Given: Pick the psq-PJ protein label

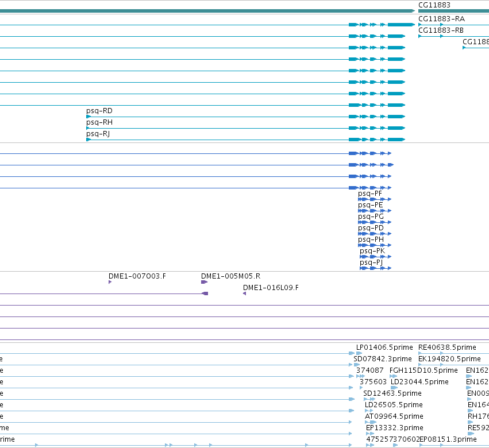Looking at the screenshot, I should 371,262.
